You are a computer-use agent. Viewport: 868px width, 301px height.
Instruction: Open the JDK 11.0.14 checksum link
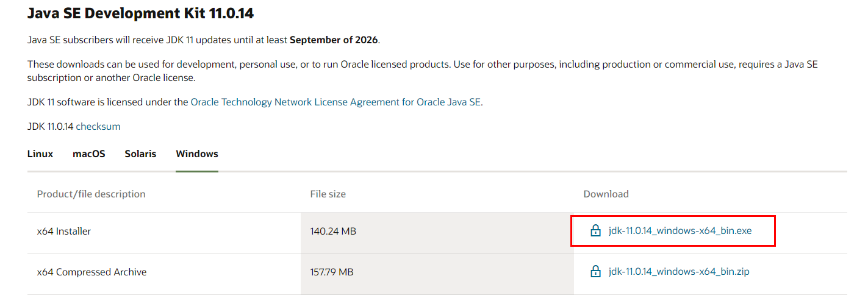pos(98,127)
